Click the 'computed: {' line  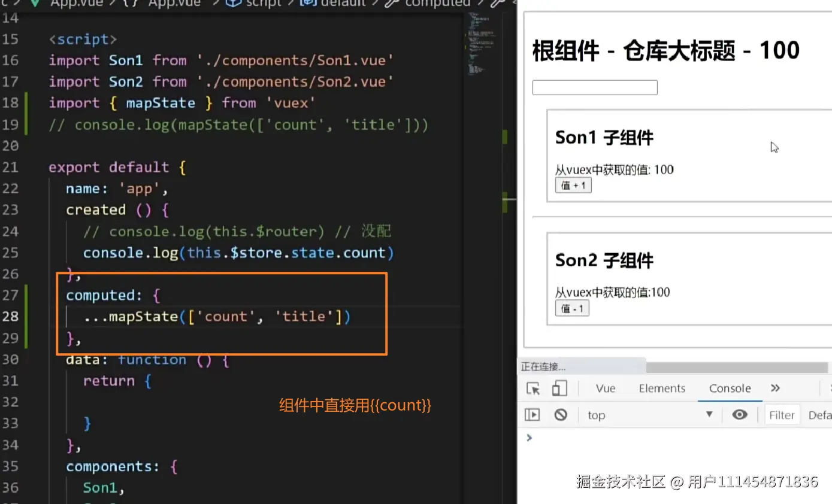(113, 295)
